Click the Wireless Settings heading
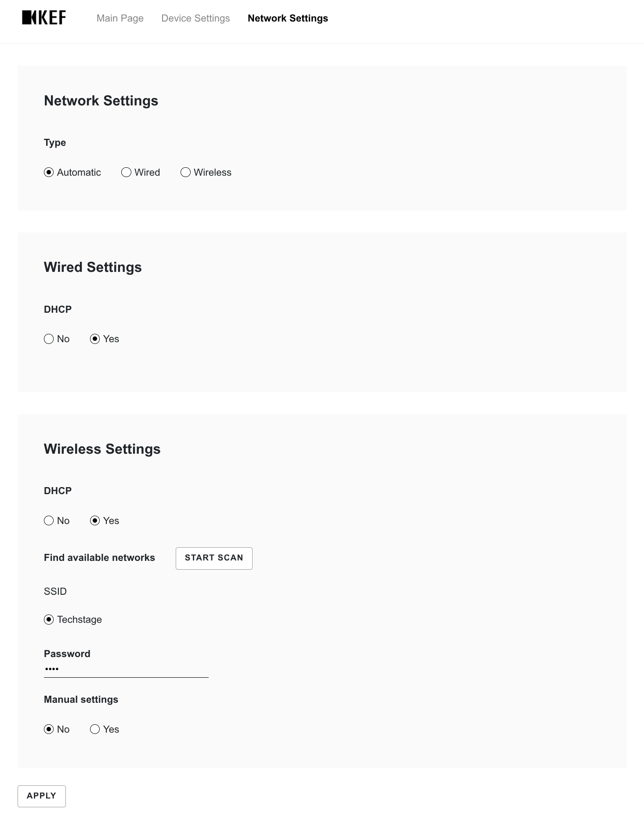Screen dimensions: 644x813 pos(102,449)
